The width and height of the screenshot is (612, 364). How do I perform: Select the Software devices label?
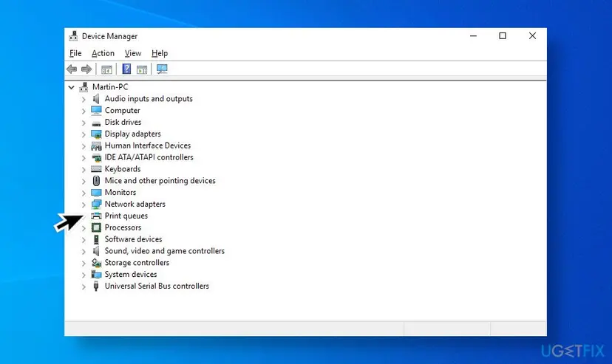(x=133, y=239)
